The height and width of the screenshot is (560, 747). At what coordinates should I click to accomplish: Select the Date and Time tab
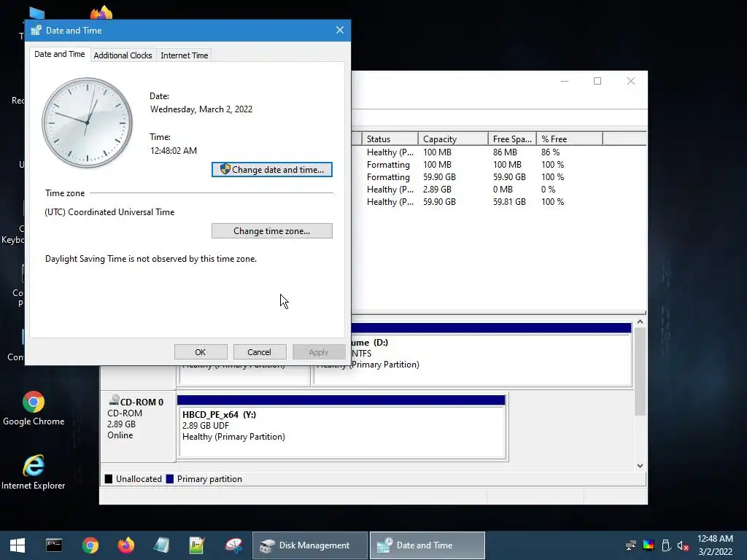(x=60, y=54)
